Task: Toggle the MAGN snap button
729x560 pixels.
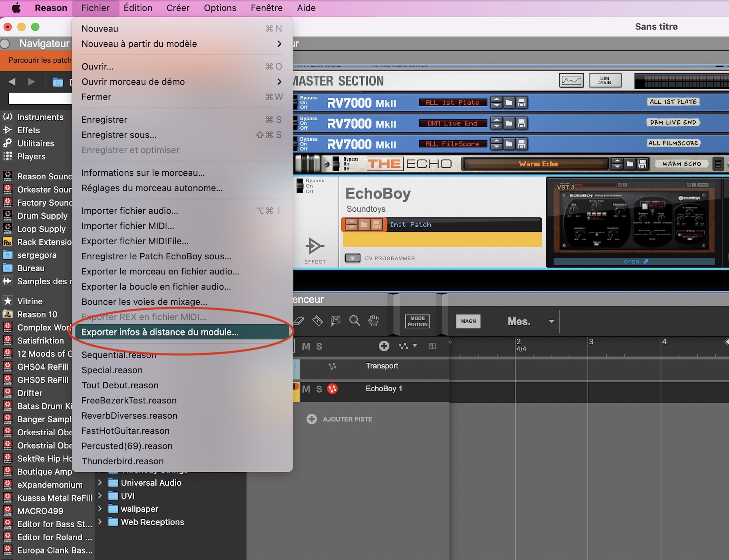Action: (468, 321)
